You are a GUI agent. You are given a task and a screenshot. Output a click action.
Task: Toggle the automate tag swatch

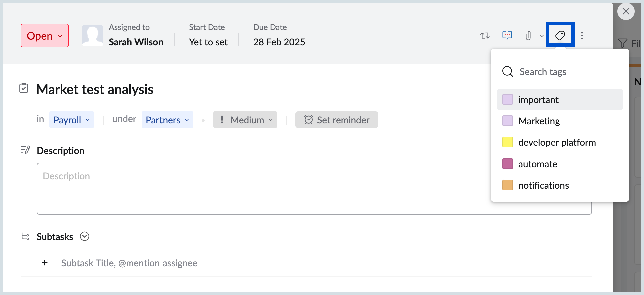point(508,164)
